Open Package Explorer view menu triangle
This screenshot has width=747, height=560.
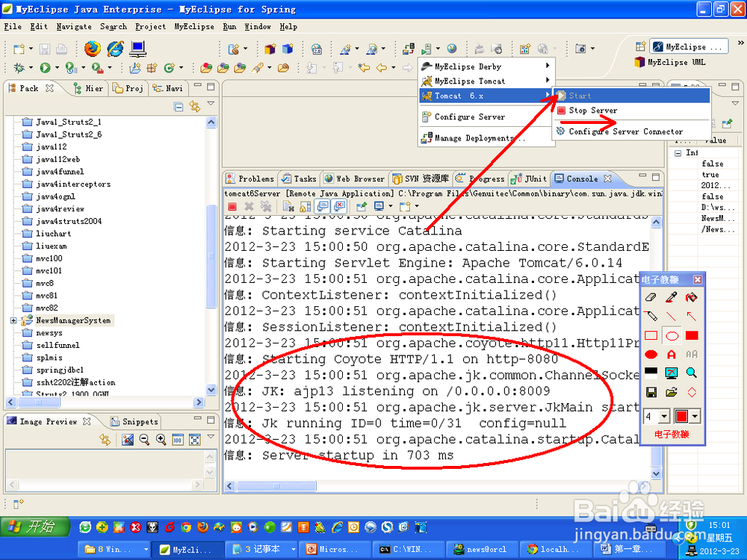[x=211, y=103]
